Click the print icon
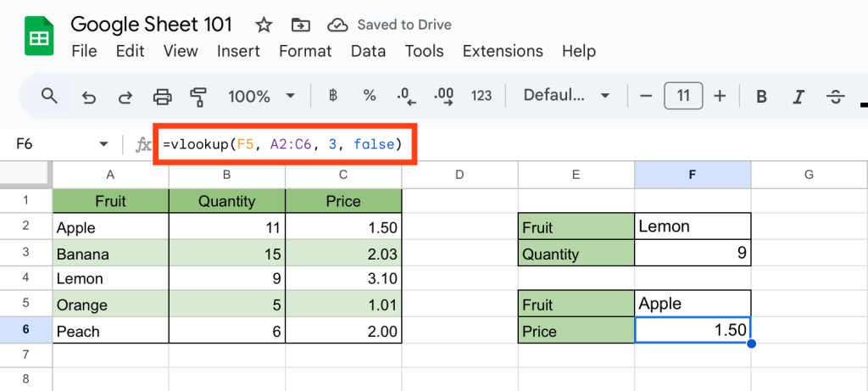Viewport: 868px width, 391px height. coord(162,96)
